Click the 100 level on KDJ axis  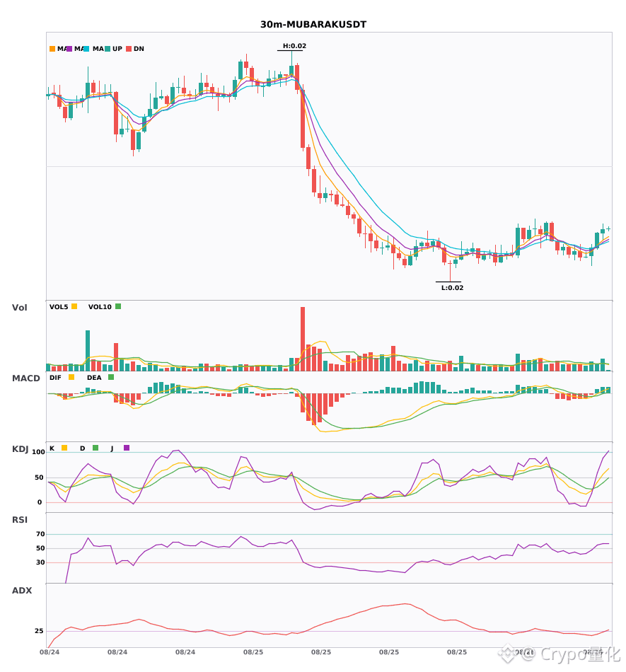point(39,452)
